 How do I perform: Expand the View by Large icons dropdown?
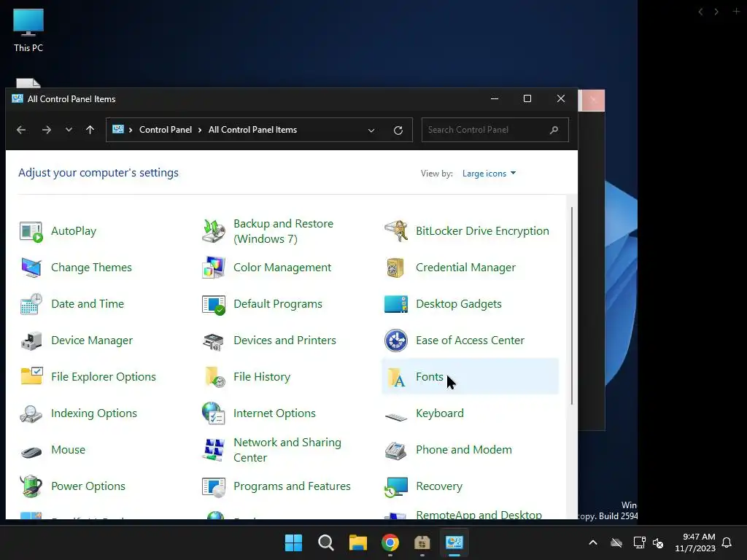tap(489, 174)
